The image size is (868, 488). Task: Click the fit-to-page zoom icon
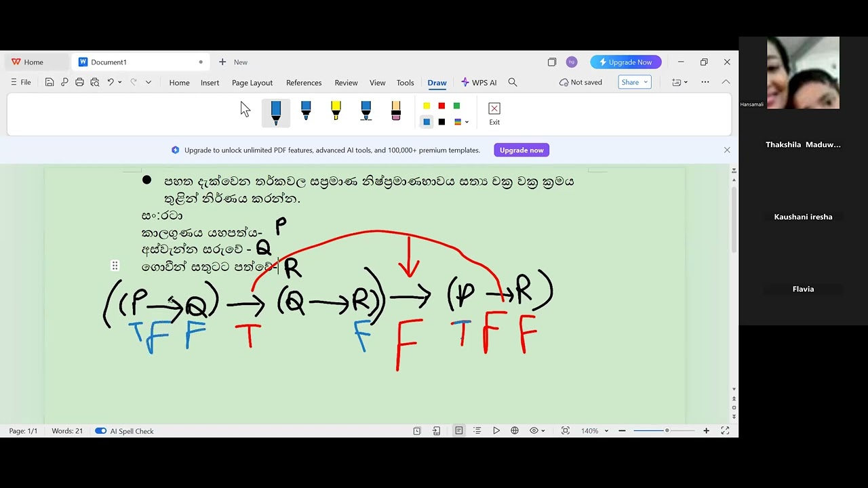(x=566, y=431)
